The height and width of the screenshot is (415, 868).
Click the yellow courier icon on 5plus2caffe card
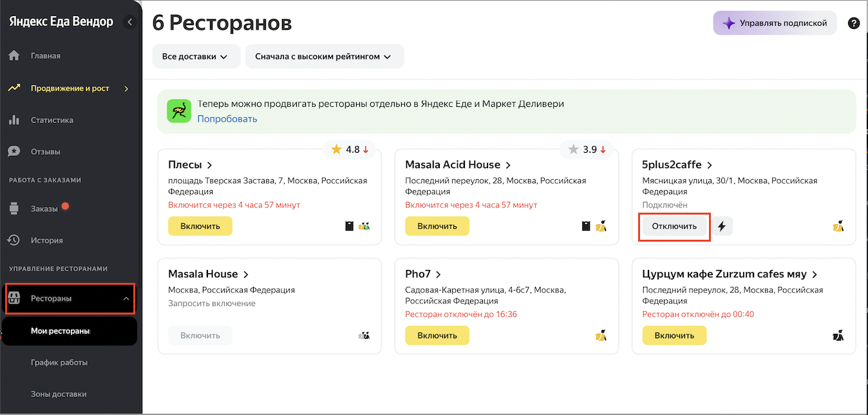(x=838, y=226)
